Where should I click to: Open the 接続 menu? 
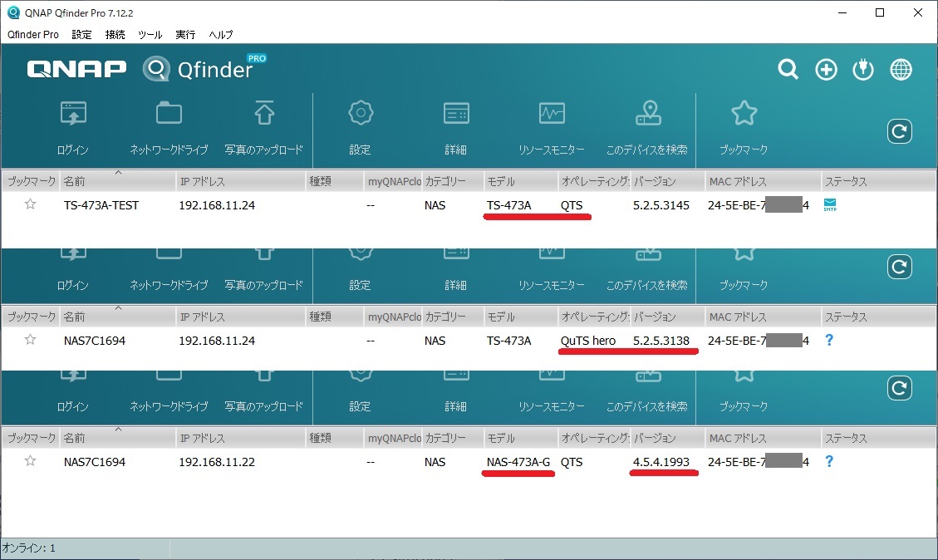[x=115, y=35]
